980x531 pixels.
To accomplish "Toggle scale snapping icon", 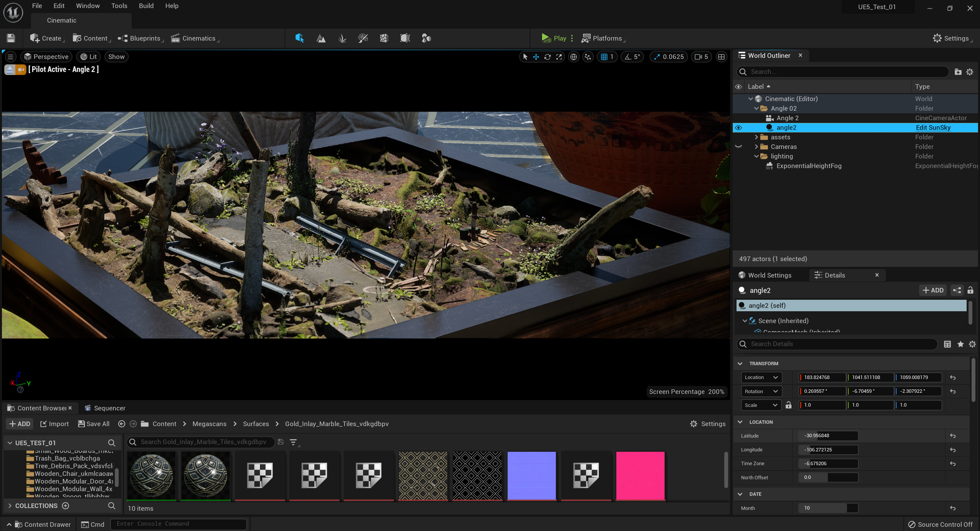I will pos(657,57).
